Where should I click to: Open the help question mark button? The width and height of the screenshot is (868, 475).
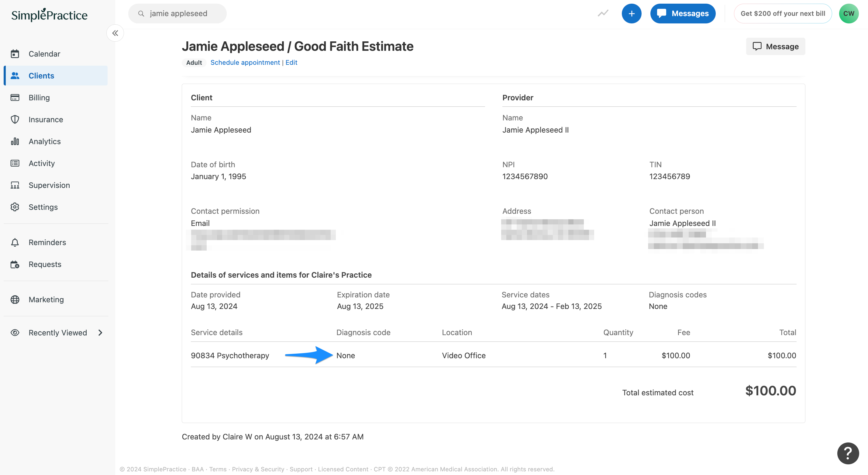pyautogui.click(x=848, y=453)
